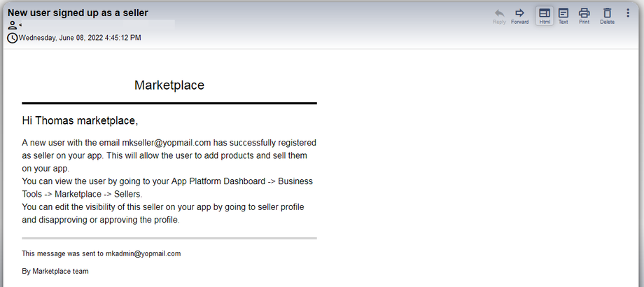Print the email with the printer icon
The width and height of the screenshot is (644, 287).
coord(584,13)
